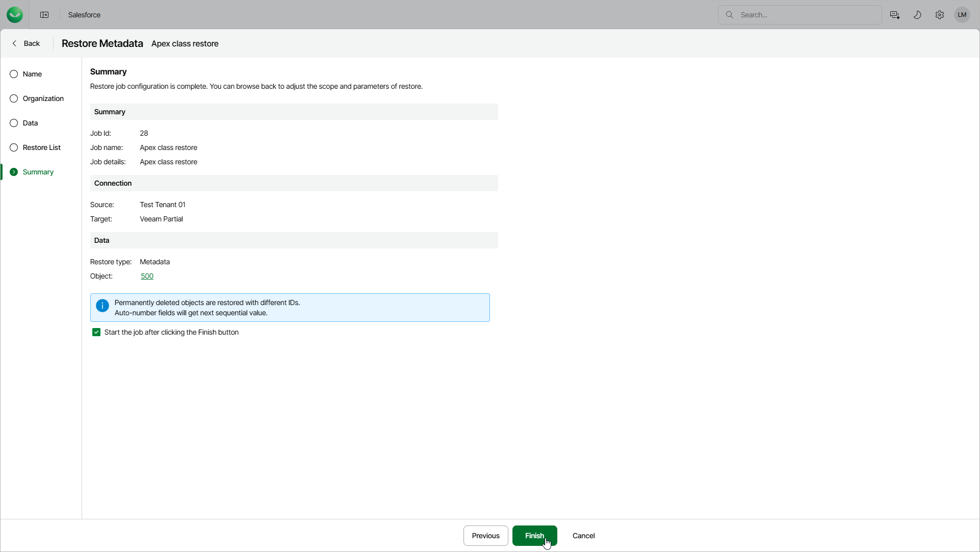
Task: Select the Name wizard step
Action: tap(32, 74)
